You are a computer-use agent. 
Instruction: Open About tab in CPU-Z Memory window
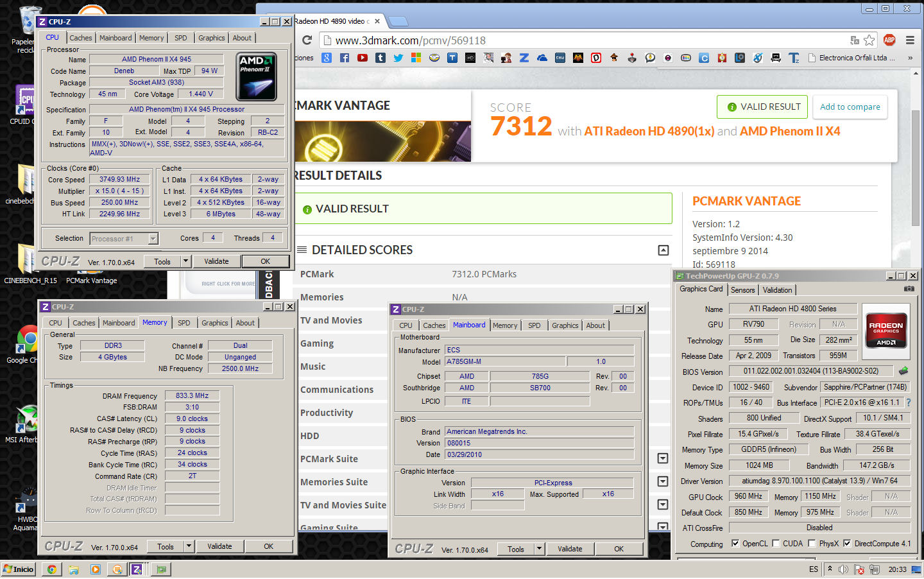tap(245, 323)
